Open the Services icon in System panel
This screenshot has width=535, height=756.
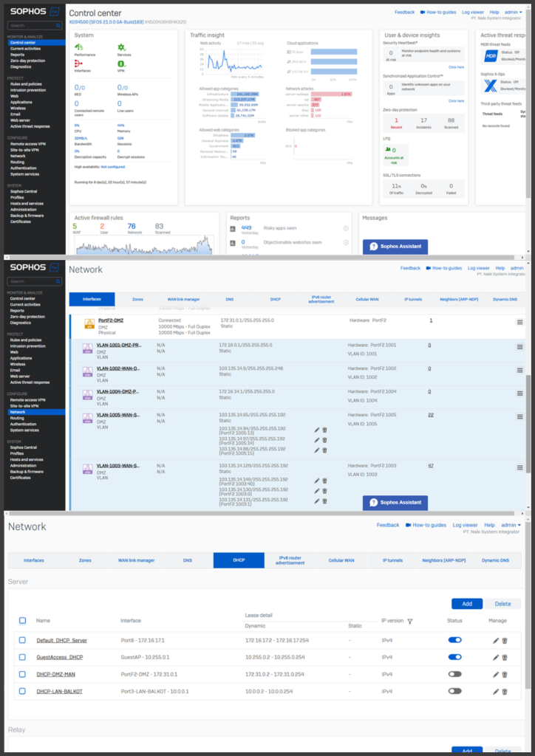122,47
